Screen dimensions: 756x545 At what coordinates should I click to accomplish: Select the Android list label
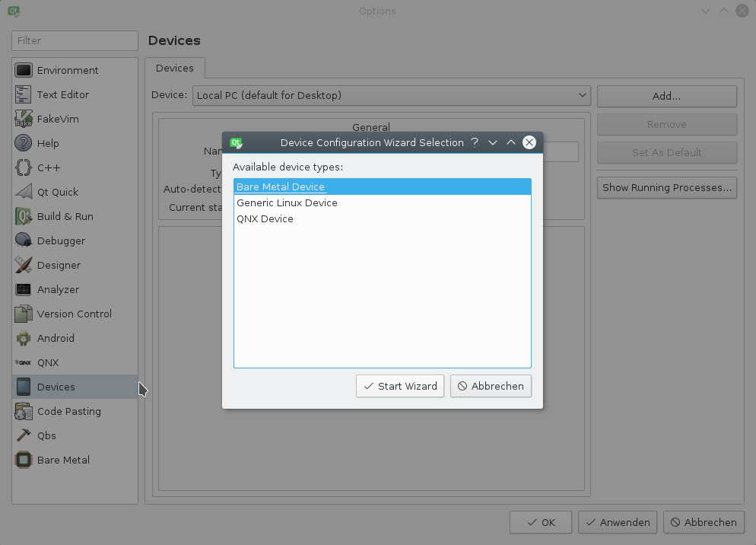coord(56,338)
